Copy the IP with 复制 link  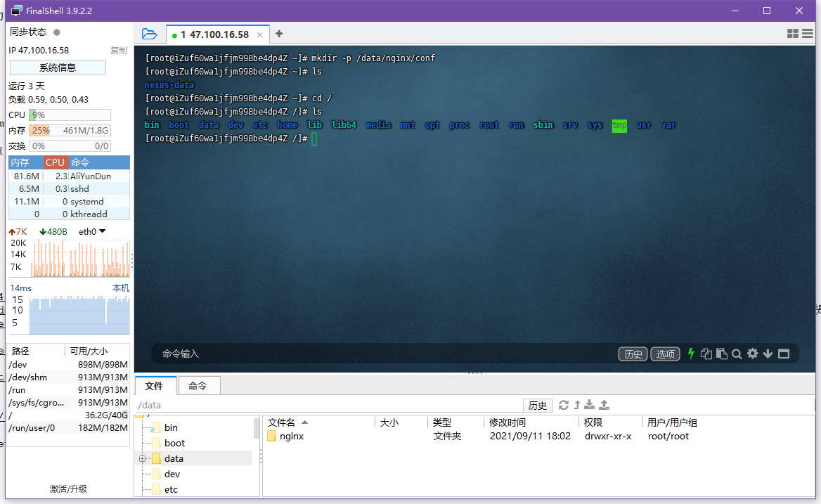[119, 50]
